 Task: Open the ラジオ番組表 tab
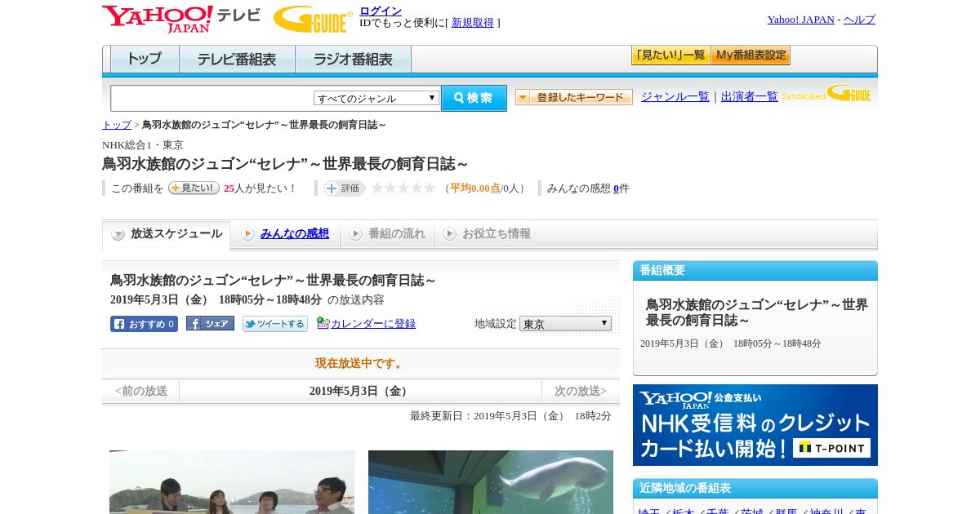pyautogui.click(x=353, y=59)
